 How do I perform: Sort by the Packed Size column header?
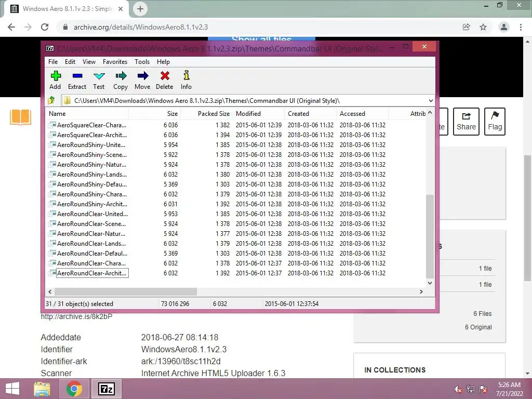(x=206, y=114)
